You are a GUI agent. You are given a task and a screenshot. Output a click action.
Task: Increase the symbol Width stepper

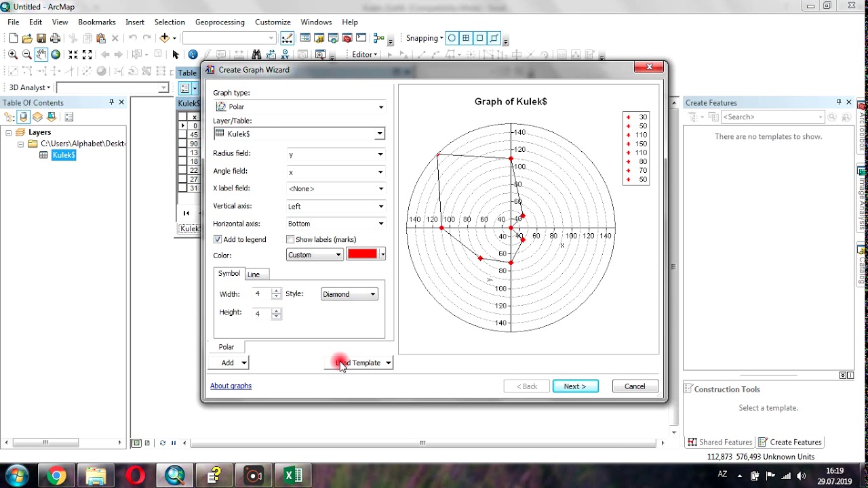276,291
